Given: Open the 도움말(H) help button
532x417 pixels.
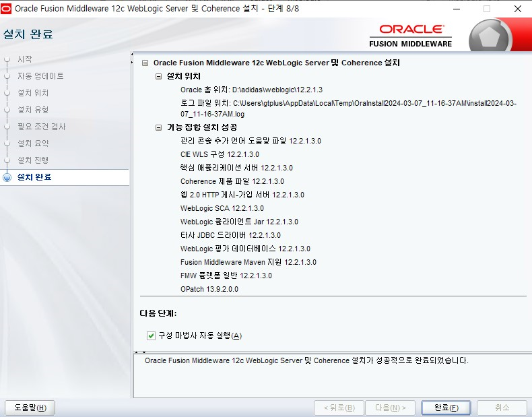Looking at the screenshot, I should (x=30, y=407).
